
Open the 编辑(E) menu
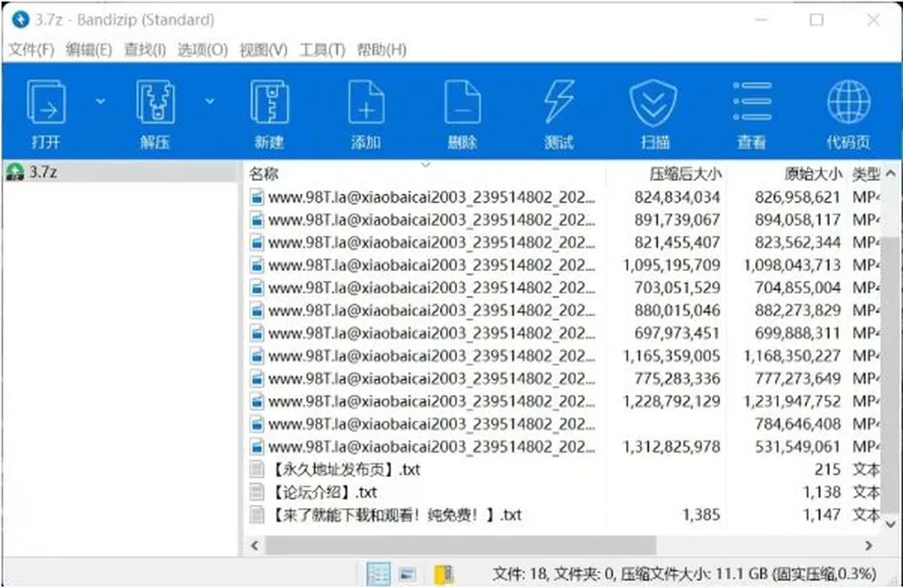coord(88,50)
